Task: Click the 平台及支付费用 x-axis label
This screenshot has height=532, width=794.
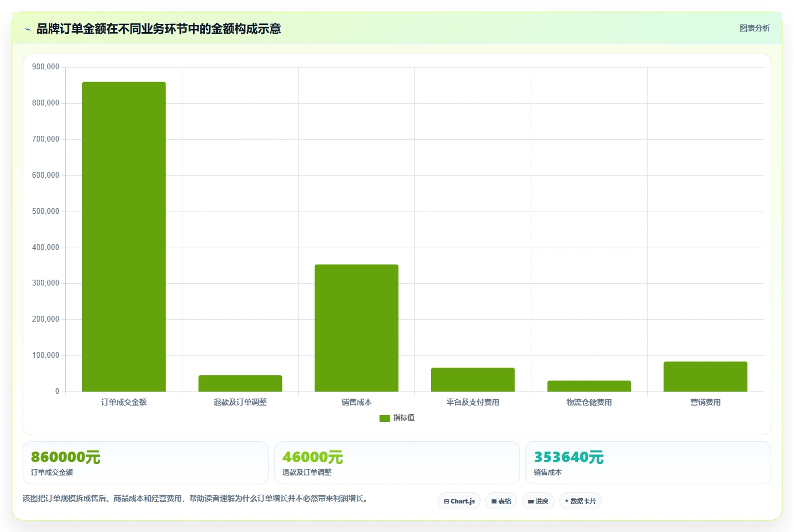Action: (x=472, y=402)
